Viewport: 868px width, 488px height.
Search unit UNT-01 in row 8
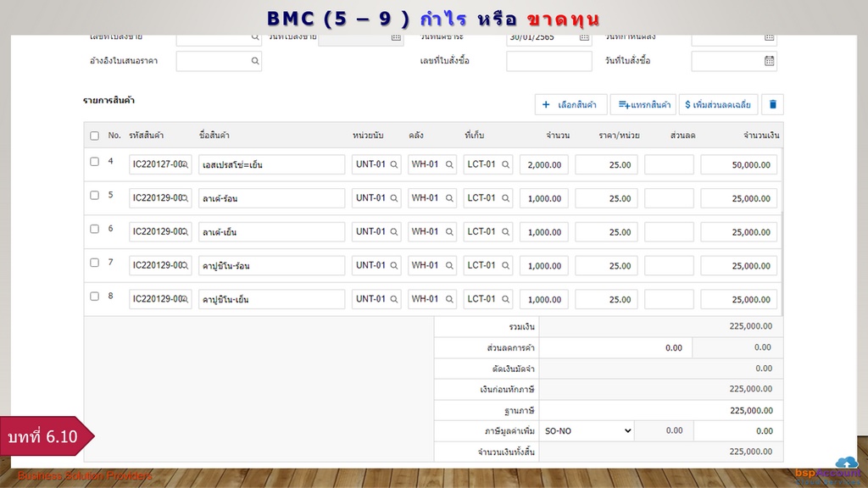pos(393,299)
